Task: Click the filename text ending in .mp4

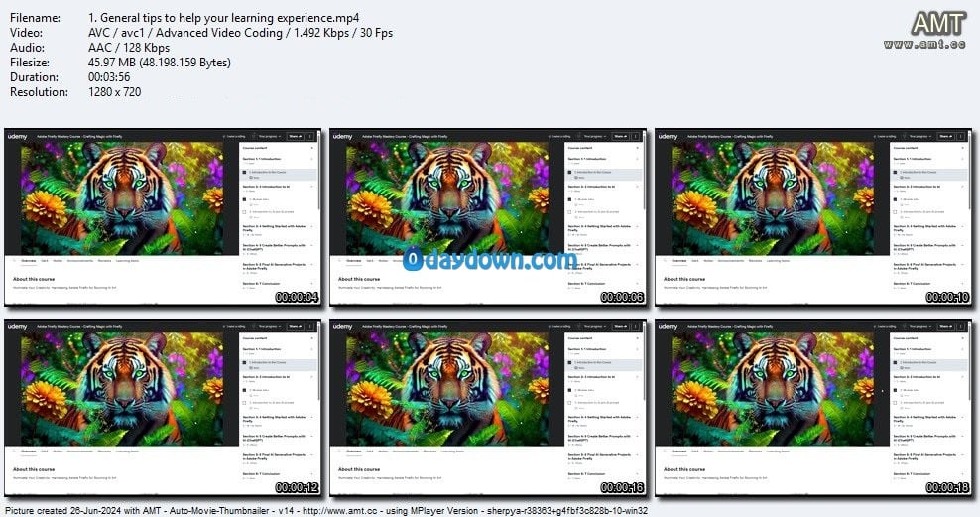Action: pyautogui.click(x=224, y=18)
